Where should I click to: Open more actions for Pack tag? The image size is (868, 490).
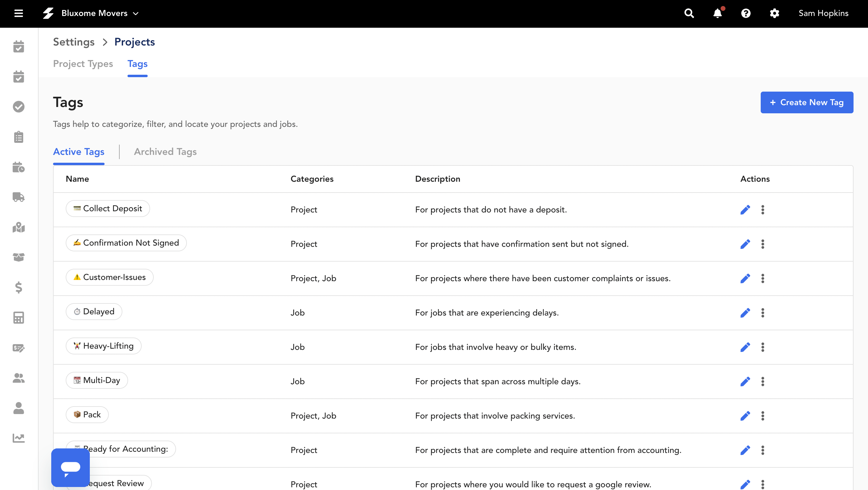point(763,416)
